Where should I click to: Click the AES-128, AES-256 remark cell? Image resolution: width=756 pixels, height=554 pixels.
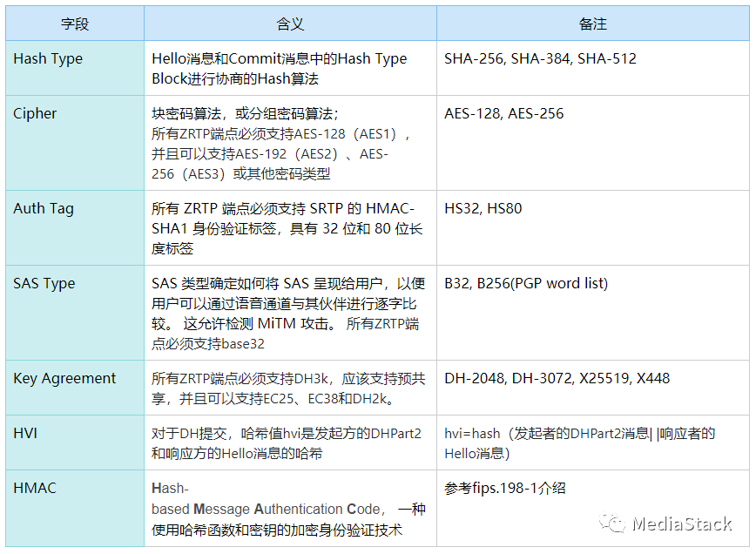click(x=503, y=114)
